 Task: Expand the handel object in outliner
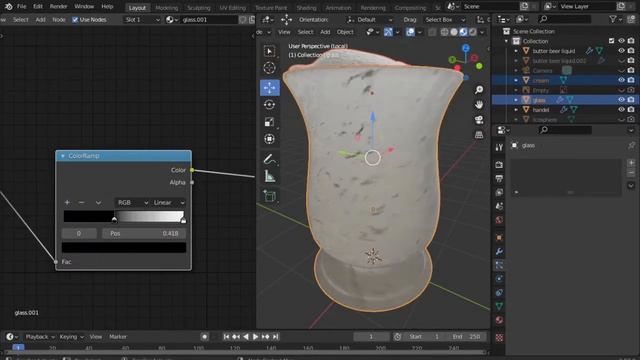point(516,110)
